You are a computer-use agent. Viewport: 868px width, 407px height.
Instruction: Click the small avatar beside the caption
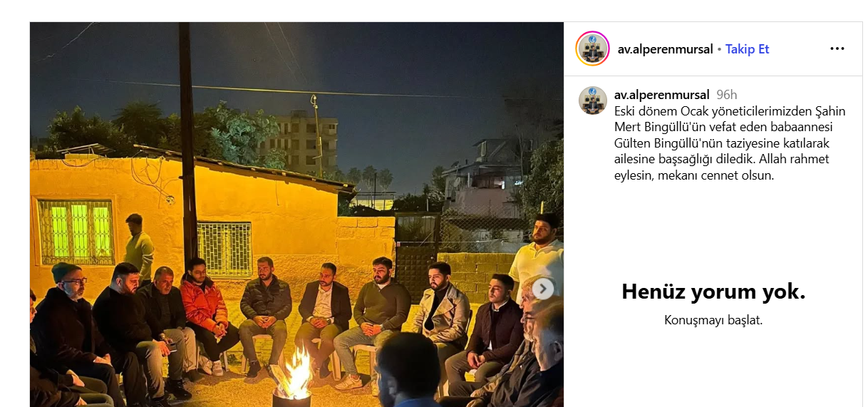(x=593, y=101)
